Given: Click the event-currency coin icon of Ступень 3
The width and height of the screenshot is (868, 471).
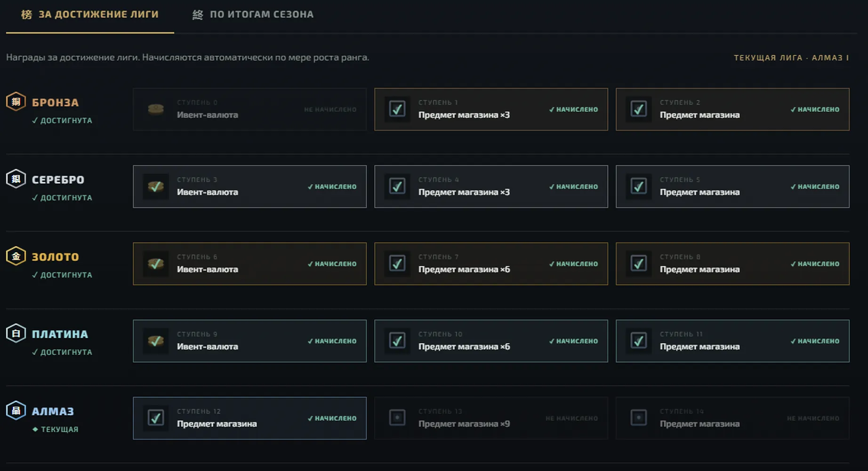Looking at the screenshot, I should pyautogui.click(x=156, y=187).
